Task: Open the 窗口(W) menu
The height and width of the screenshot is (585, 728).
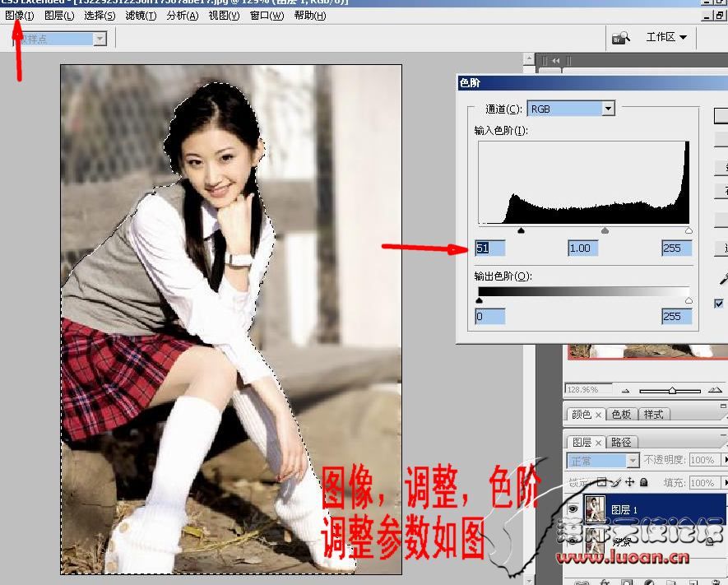Action: [267, 16]
